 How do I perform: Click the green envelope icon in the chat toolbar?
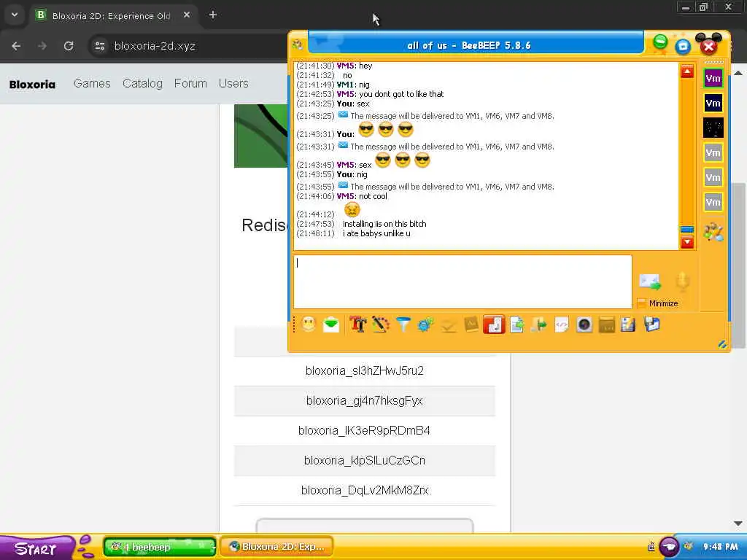331,324
